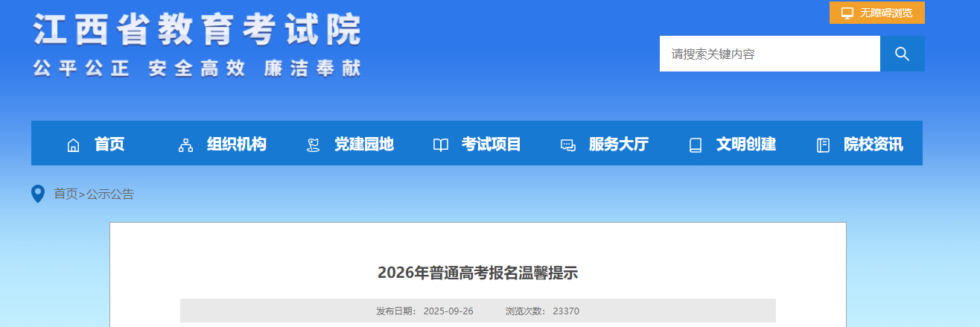
Task: Click the org-chart icon beside 组织机构
Action: pos(185,145)
